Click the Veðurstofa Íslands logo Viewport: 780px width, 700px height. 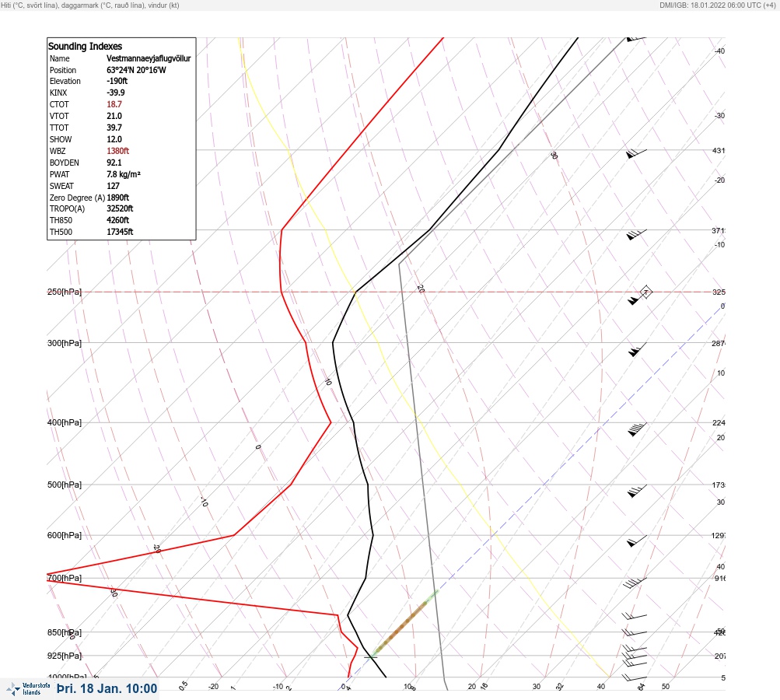[28, 689]
